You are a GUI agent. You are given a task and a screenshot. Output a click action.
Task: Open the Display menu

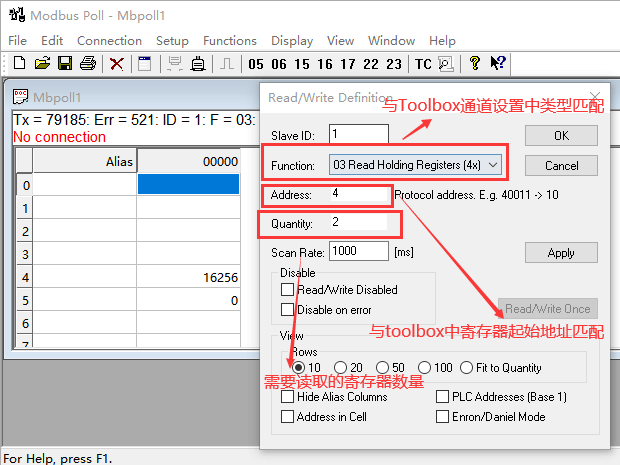292,41
